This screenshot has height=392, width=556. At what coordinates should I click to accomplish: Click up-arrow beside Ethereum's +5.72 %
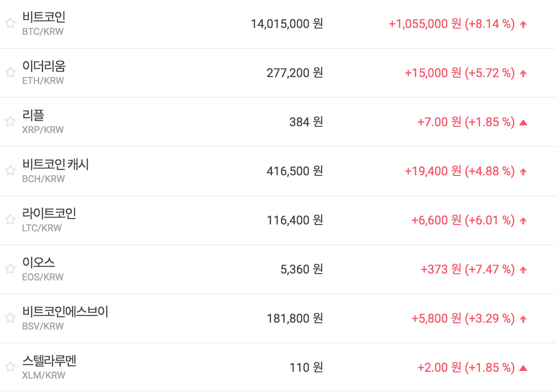[523, 74]
